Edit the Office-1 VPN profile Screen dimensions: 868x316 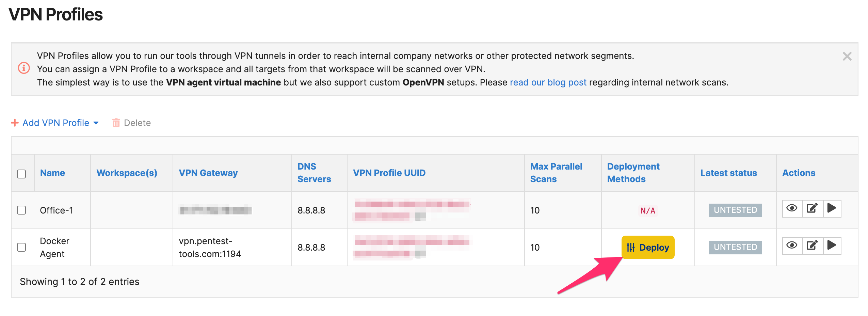813,208
